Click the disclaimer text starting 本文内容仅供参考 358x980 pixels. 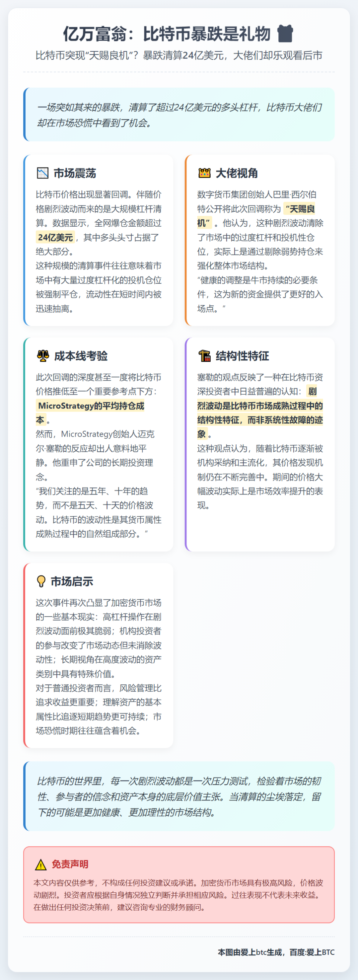click(178, 895)
